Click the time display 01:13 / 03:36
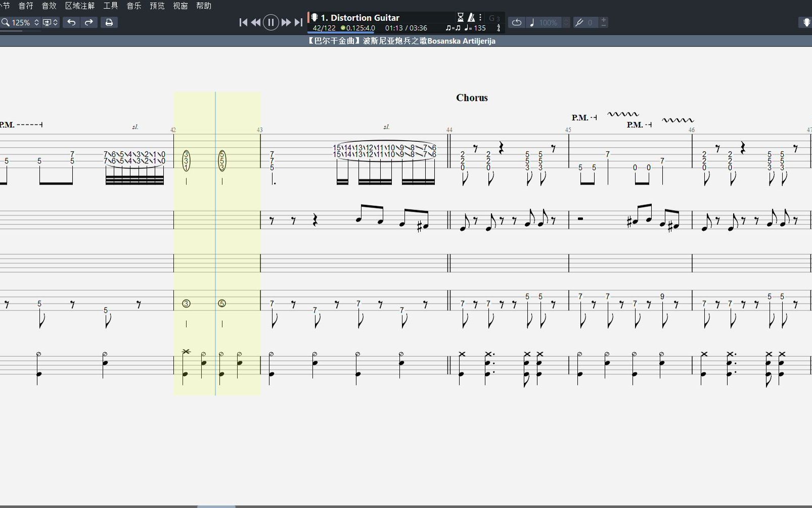The image size is (812, 508). tap(406, 28)
